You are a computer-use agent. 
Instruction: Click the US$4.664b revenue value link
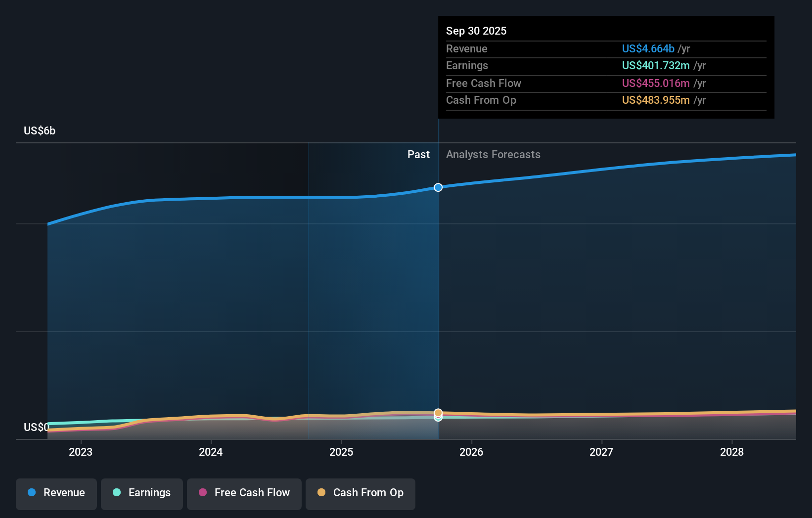click(x=648, y=48)
